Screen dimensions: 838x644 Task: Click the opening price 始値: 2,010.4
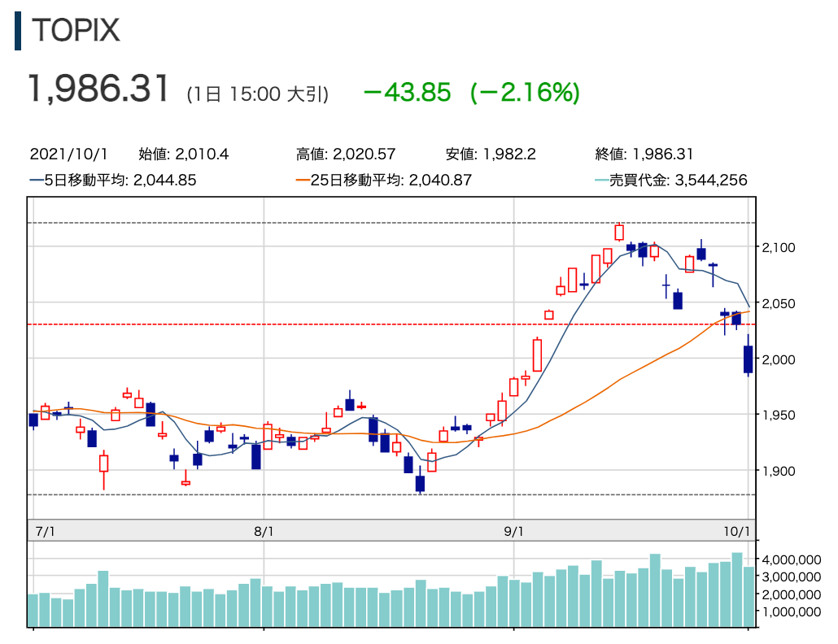coord(183,154)
